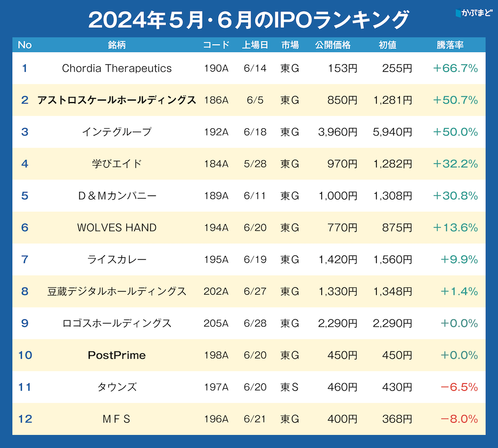Select the +50.7% change value
This screenshot has width=498, height=448.
[455, 100]
